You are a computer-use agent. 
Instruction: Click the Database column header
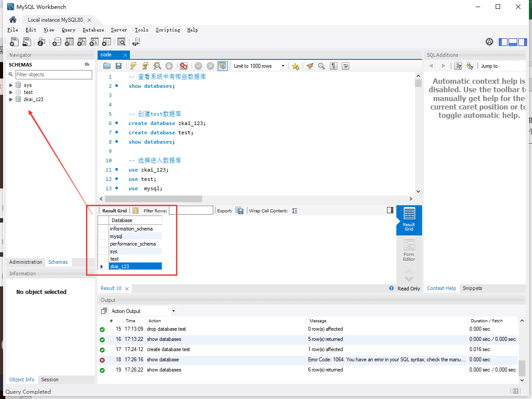point(135,220)
